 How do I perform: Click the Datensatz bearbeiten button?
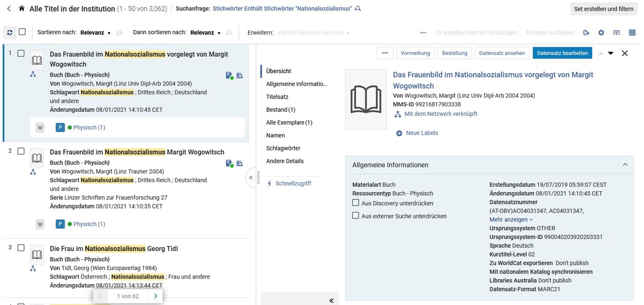[x=562, y=53]
